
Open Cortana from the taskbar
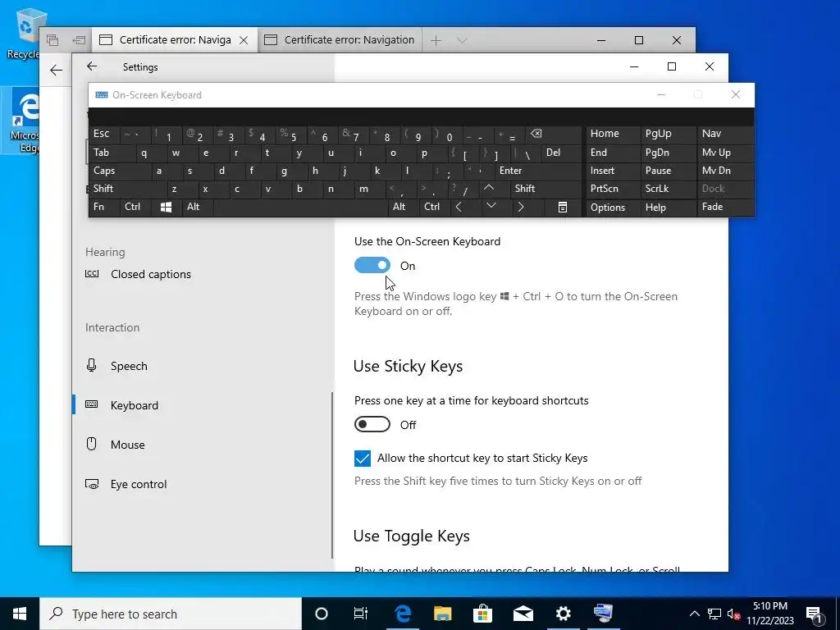322,614
